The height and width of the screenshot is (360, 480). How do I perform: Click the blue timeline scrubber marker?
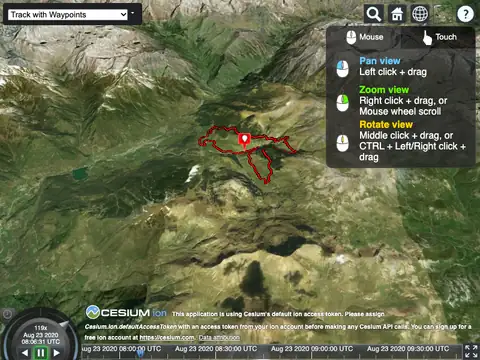click(140, 353)
